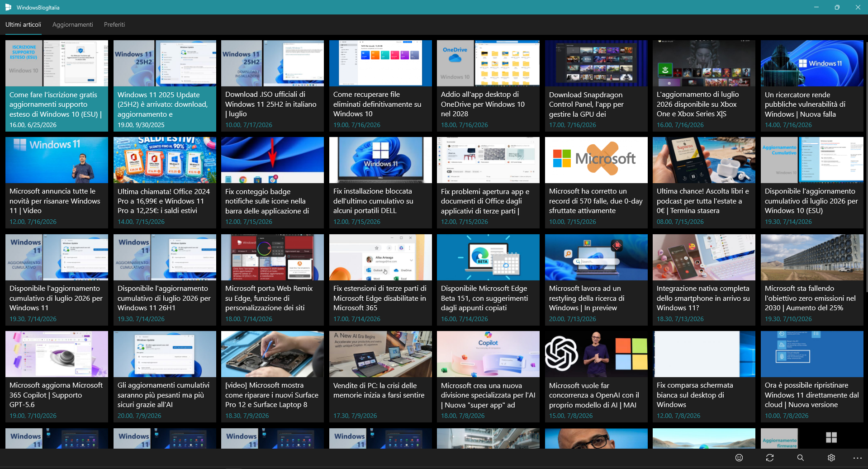Open the Windows 11 2025 Update 25H2 article
Viewport: 868px width, 469px height.
click(165, 86)
